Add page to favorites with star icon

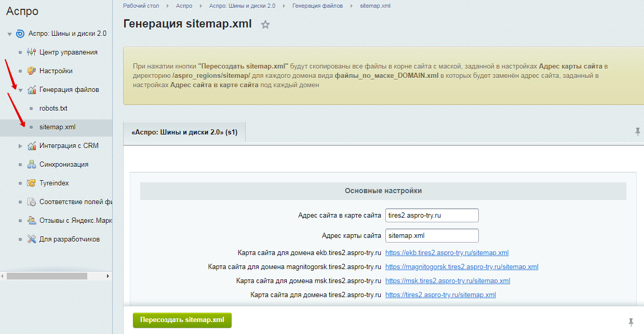click(265, 24)
